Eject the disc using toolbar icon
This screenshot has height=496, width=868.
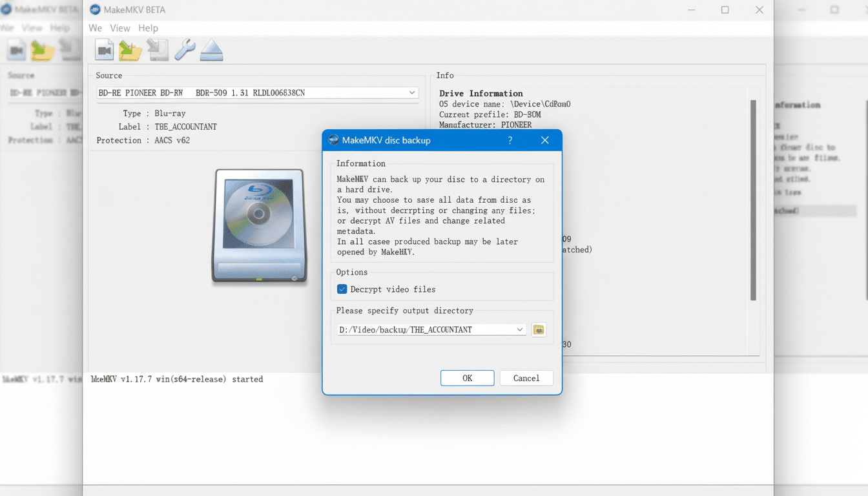(211, 50)
